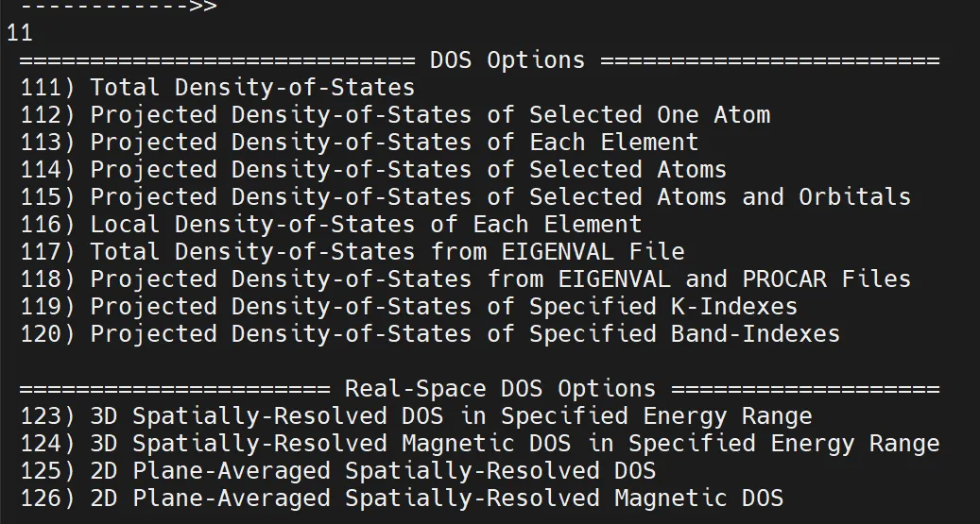Pick option 116 Local Density-of-States line
Screen dimensions: 980x524
pos(331,225)
